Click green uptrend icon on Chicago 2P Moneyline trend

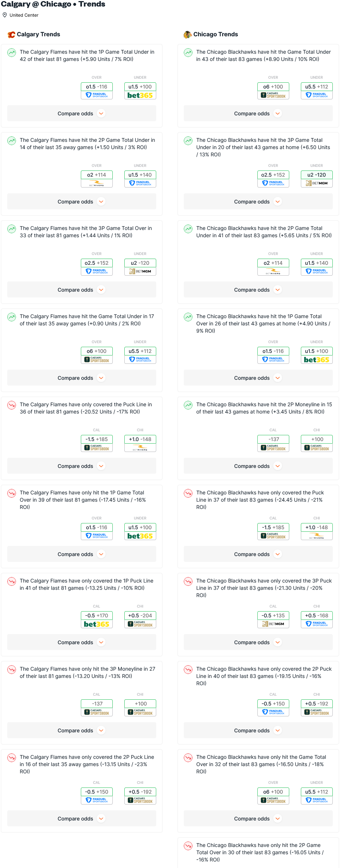click(x=188, y=405)
